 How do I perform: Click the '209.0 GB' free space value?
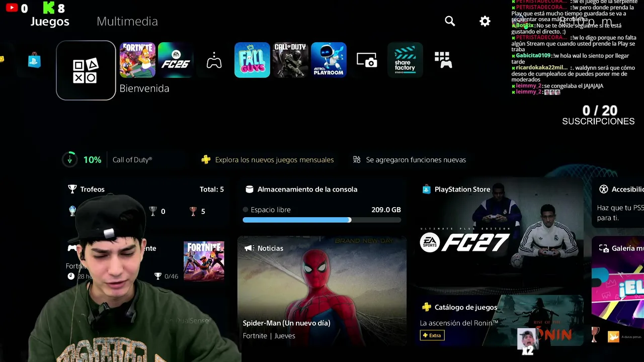click(x=386, y=210)
